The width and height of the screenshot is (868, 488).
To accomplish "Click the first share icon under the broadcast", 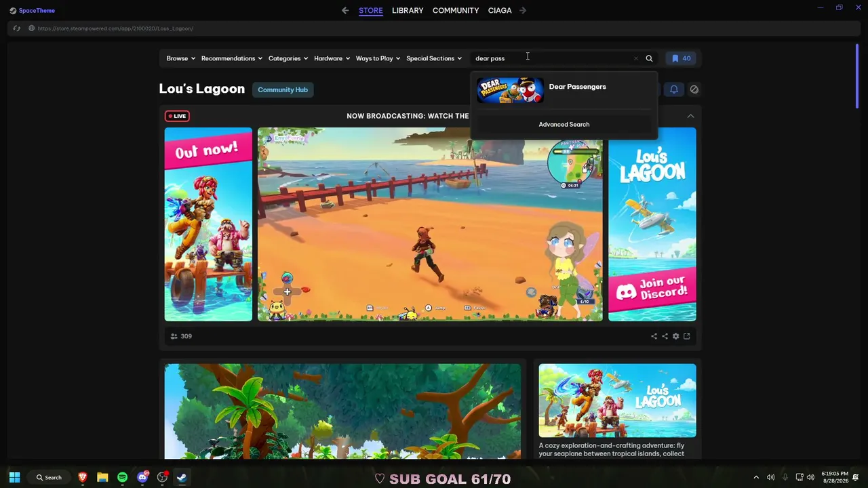I will 654,336.
